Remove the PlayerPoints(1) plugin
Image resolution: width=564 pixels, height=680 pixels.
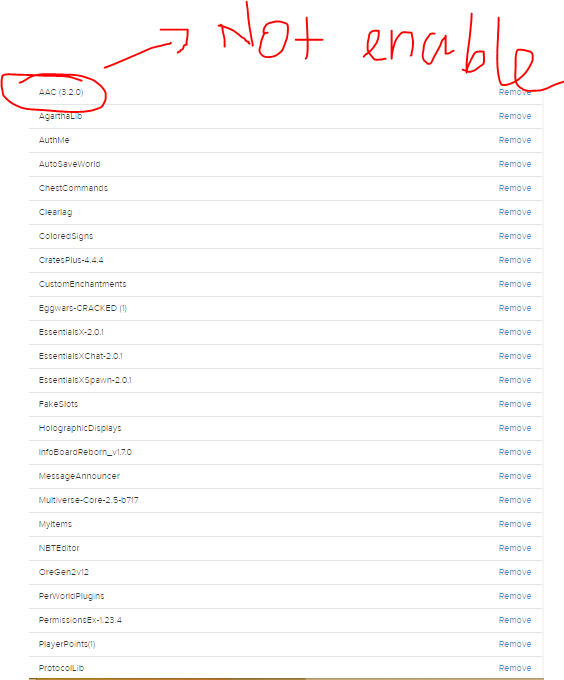(515, 644)
